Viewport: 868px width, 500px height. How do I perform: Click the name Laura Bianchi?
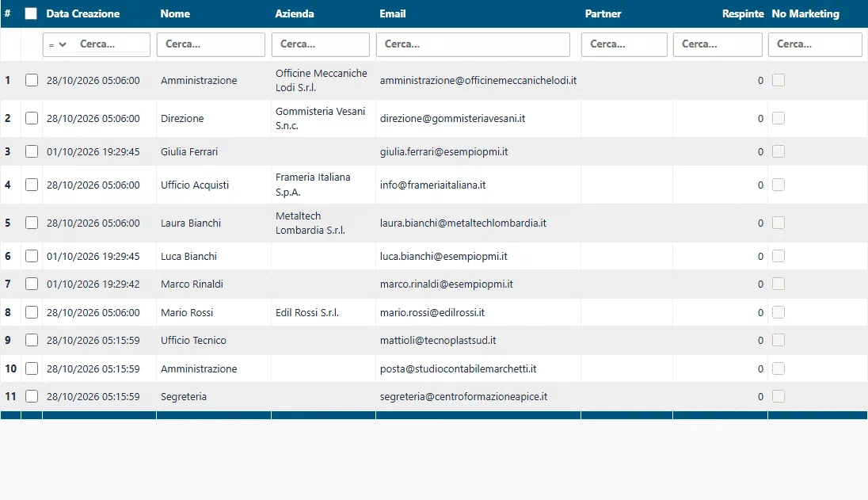coord(191,223)
